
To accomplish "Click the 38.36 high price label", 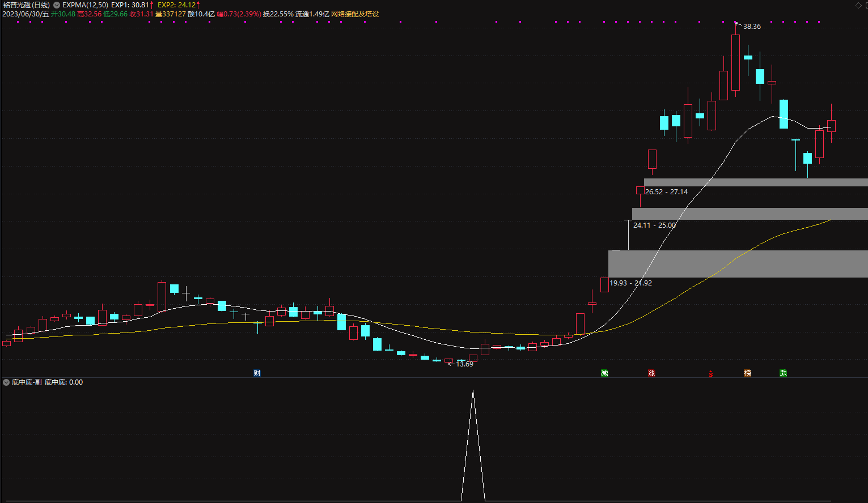I will pyautogui.click(x=752, y=27).
